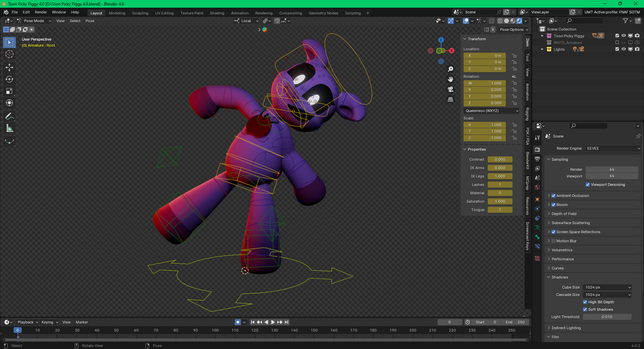Screen dimensions: 644x349
Task: Click the timeline Marker menu
Action: click(x=82, y=322)
